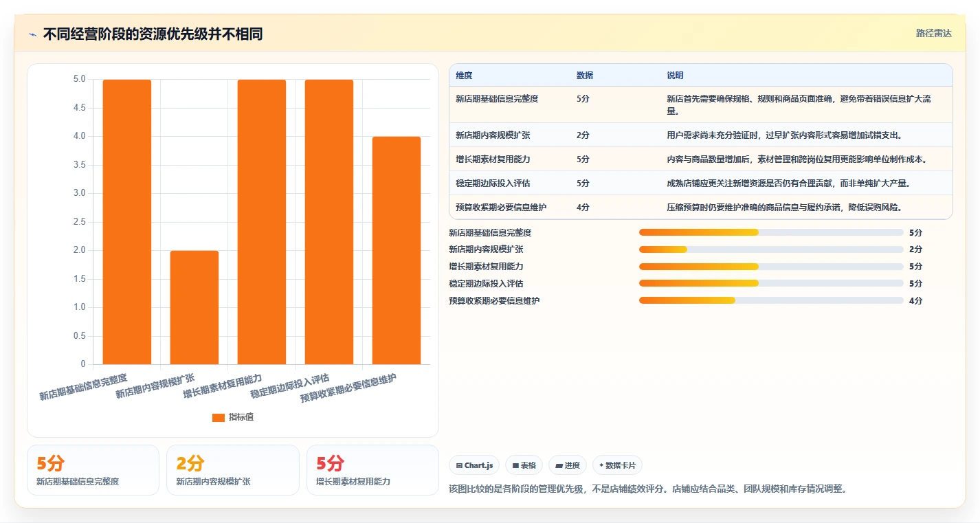Click the footnote text starting 该图比较的是
The height and width of the screenshot is (523, 980).
pyautogui.click(x=647, y=489)
